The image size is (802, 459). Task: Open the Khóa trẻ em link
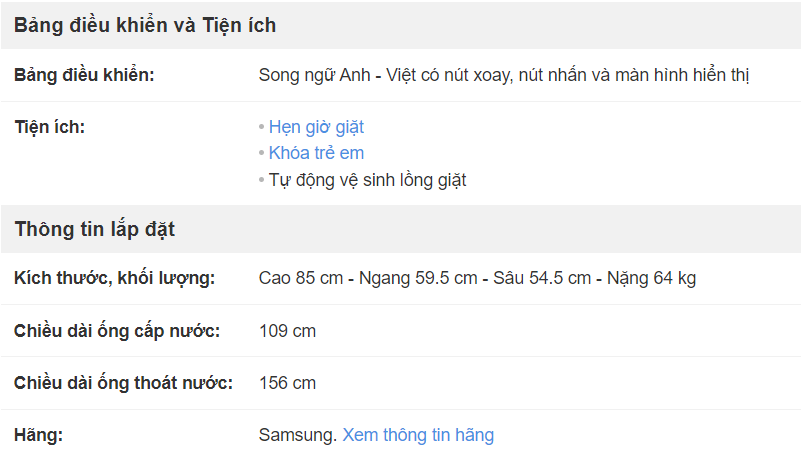[316, 153]
